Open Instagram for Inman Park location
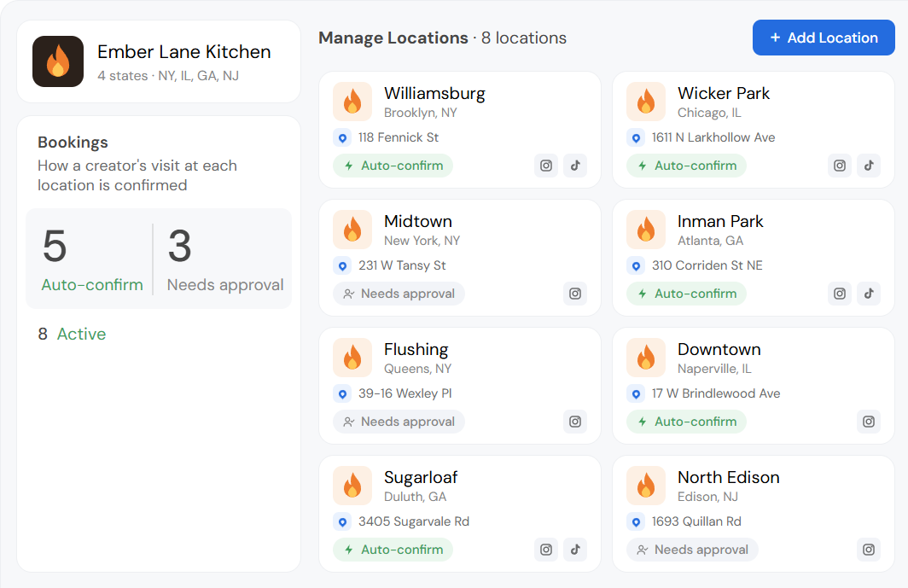The height and width of the screenshot is (588, 908). 840,294
